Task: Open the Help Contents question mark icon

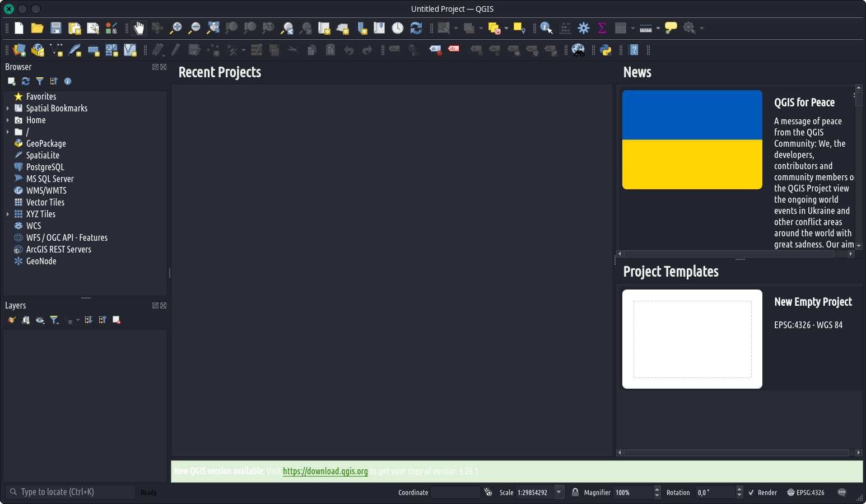Action: (x=634, y=50)
